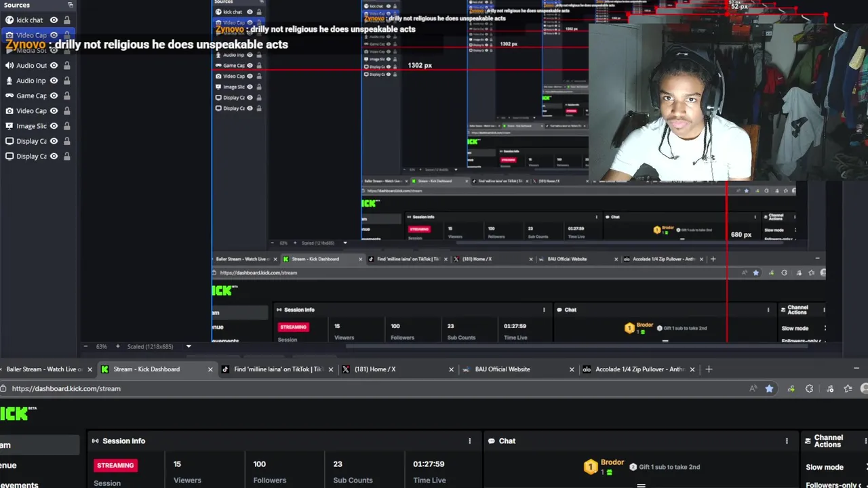Open the Scaled (1218x685) preview scaling dropdown
The height and width of the screenshot is (488, 868).
click(189, 346)
